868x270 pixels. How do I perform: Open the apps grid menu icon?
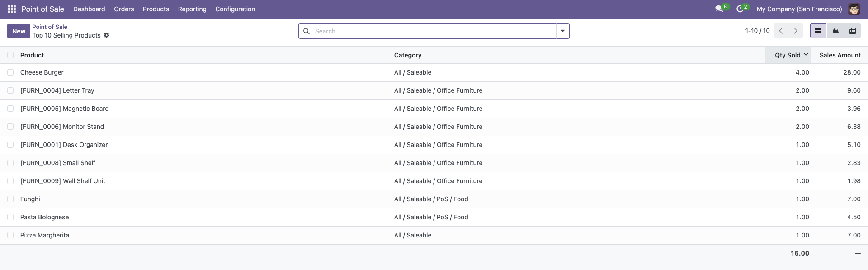12,9
